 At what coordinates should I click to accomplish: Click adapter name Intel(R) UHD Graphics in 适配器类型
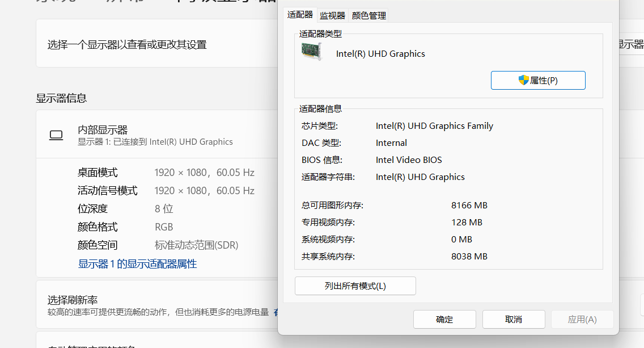[x=380, y=54]
